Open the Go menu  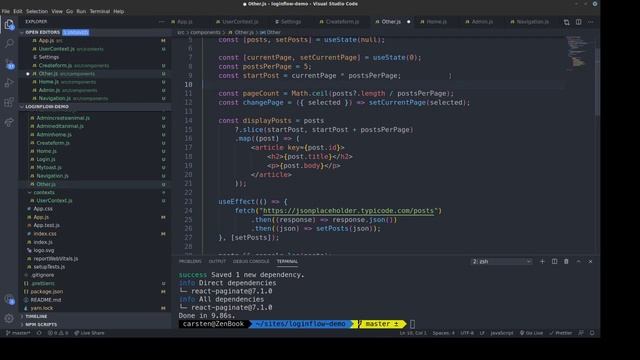[x=69, y=11]
